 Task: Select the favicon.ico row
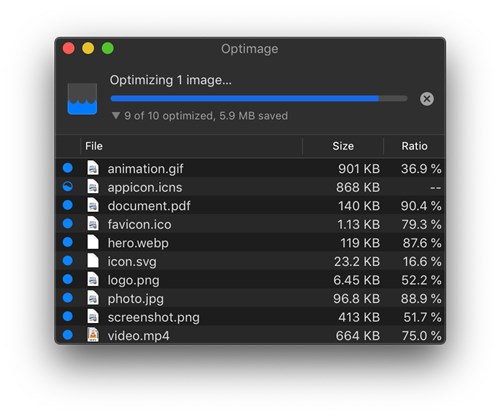(250, 224)
